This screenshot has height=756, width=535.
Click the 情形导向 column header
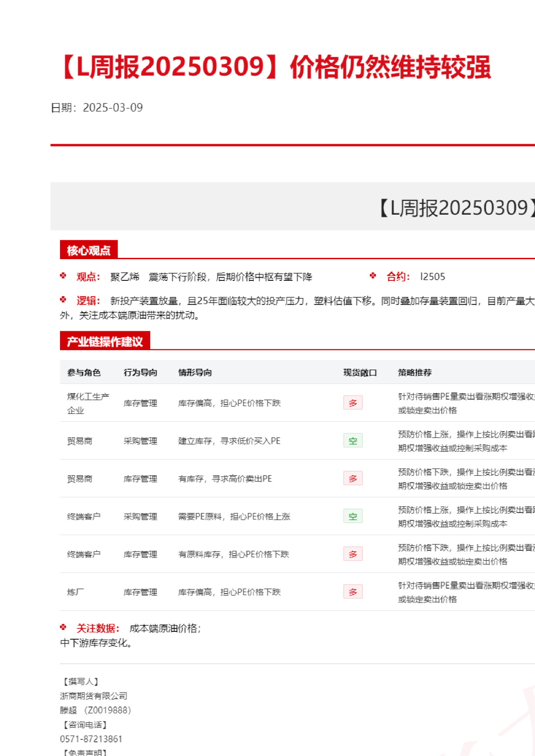click(195, 373)
